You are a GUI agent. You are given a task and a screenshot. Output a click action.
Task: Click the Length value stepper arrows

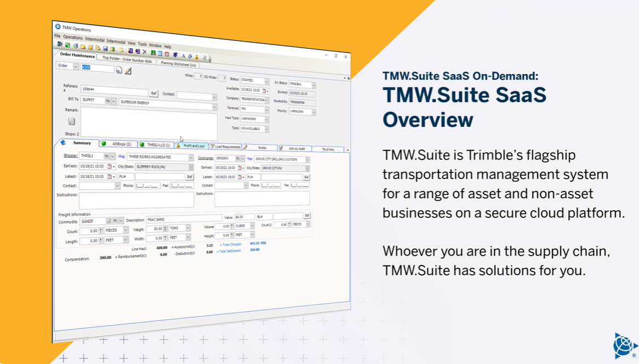101,241
